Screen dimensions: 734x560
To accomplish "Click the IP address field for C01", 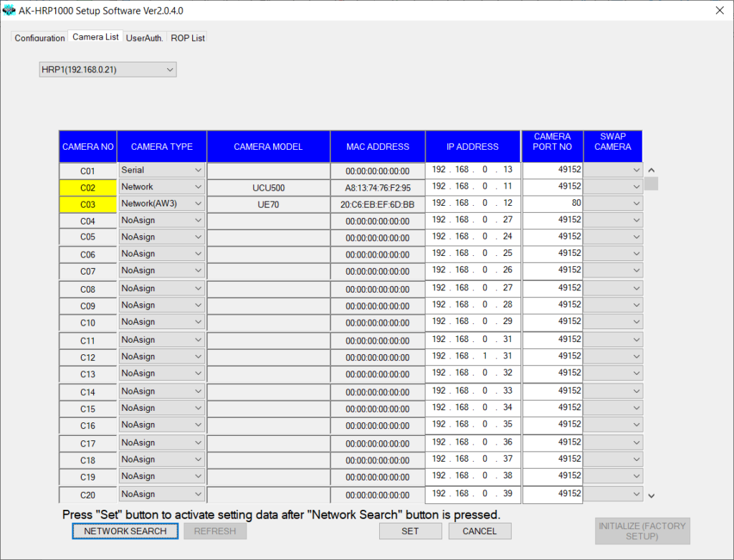I will pyautogui.click(x=472, y=170).
